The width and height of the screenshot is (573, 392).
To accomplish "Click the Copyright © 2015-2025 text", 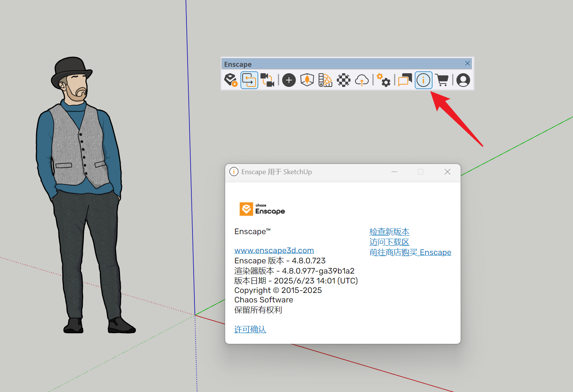I will (x=278, y=290).
